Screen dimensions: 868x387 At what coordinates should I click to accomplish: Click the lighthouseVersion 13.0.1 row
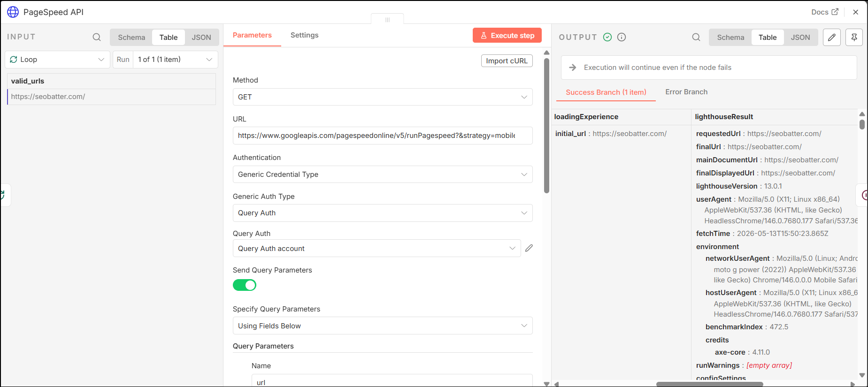coord(739,186)
